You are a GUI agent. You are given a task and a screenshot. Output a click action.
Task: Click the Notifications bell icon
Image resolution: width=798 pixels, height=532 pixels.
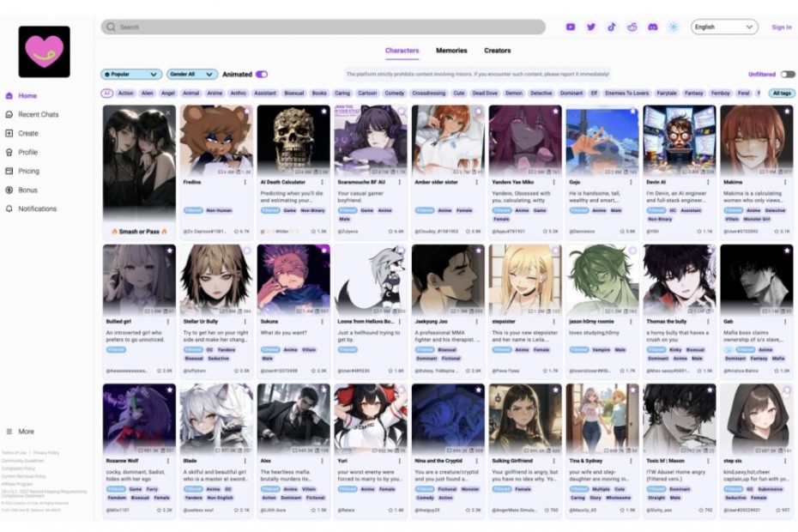pos(9,209)
